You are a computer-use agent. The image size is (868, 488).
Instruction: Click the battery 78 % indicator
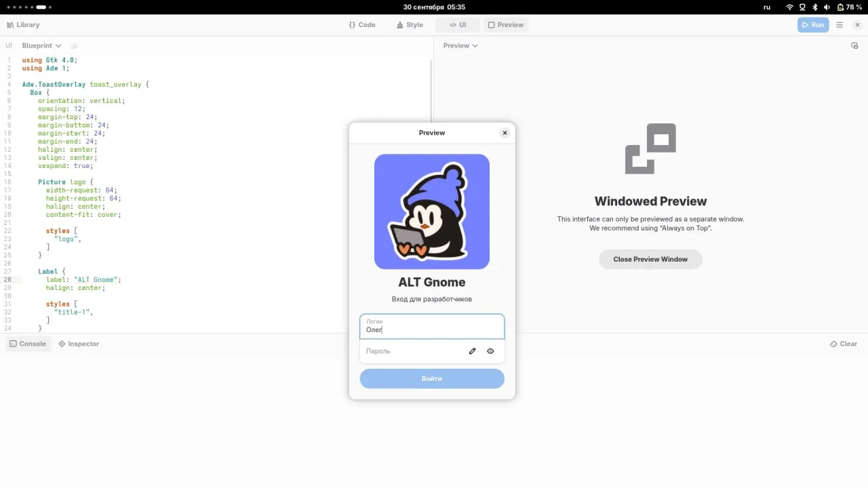coord(850,7)
